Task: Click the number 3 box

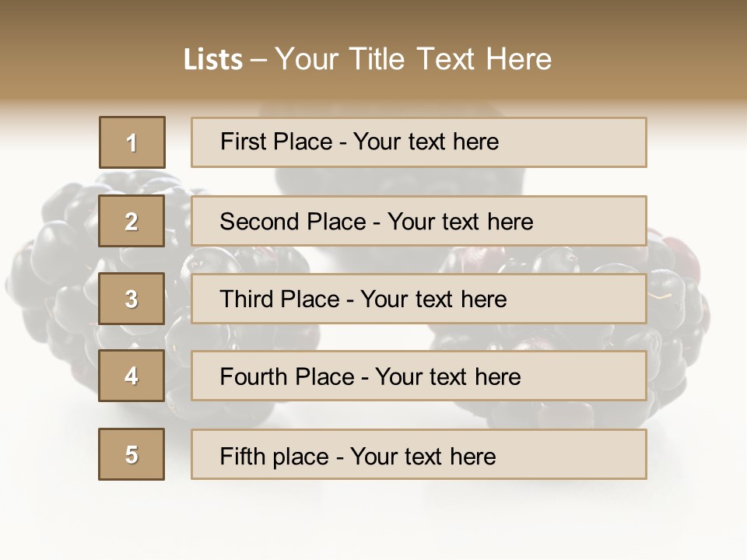Action: (x=132, y=299)
